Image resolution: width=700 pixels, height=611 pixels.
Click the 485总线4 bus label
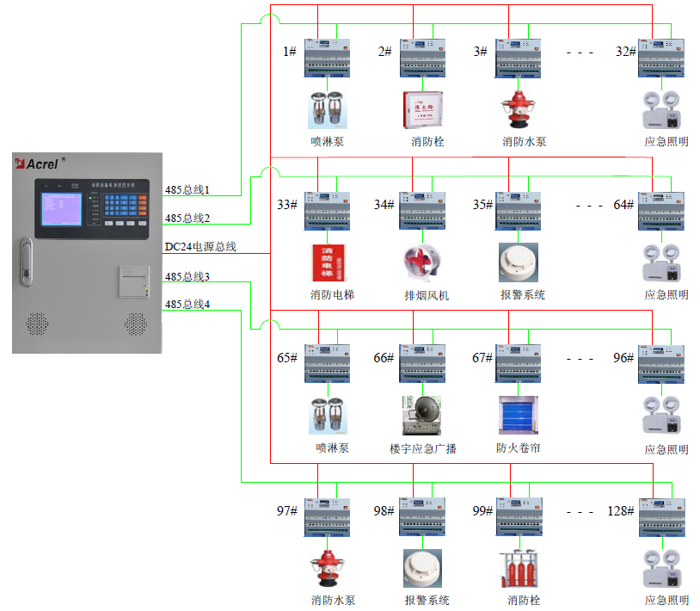pos(187,305)
